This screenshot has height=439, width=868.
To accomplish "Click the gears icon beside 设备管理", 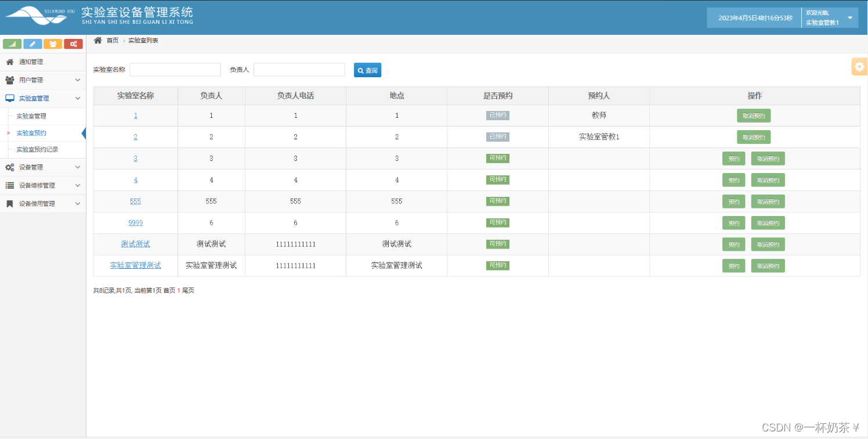I will [x=10, y=167].
